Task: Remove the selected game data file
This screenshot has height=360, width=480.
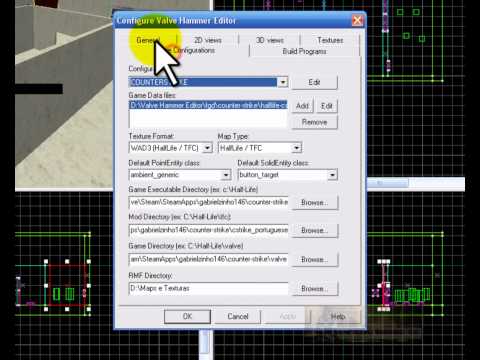Action: point(314,122)
